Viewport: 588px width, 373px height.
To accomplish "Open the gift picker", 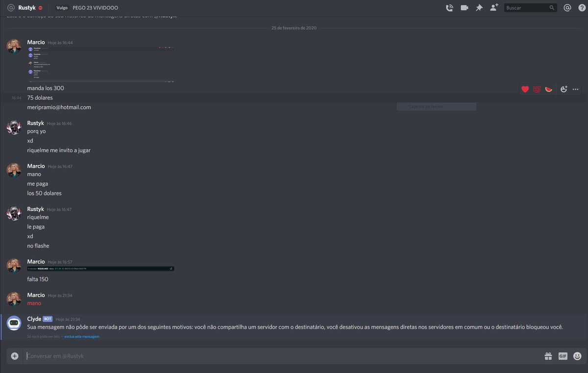I will pyautogui.click(x=548, y=356).
